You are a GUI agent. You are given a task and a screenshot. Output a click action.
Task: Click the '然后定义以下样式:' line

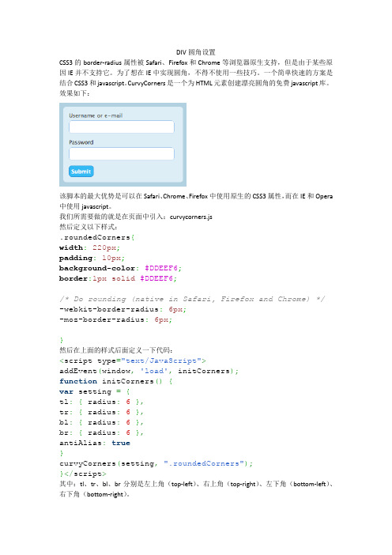(x=88, y=227)
